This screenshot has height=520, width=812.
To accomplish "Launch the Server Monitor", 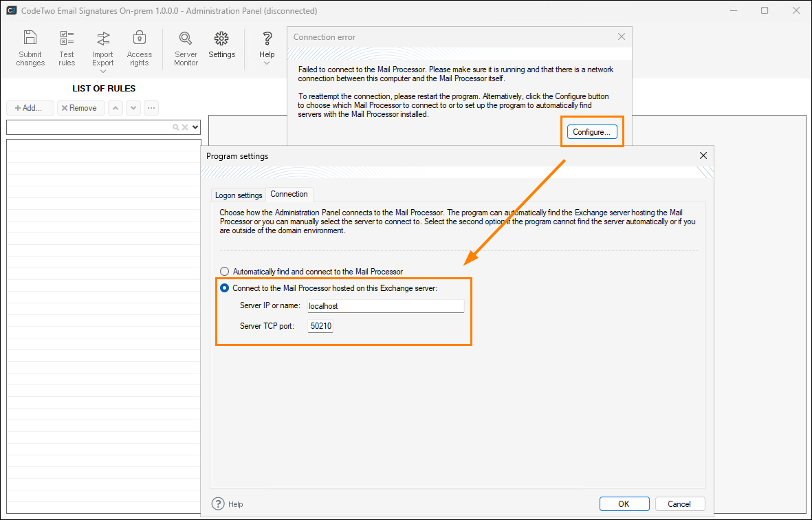I will click(x=186, y=48).
